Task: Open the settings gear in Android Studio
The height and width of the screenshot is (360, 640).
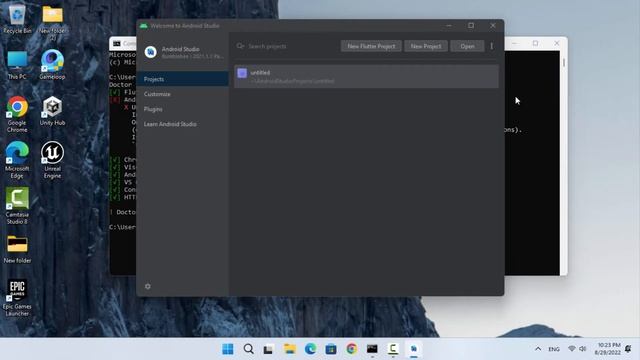Action: pos(148,287)
